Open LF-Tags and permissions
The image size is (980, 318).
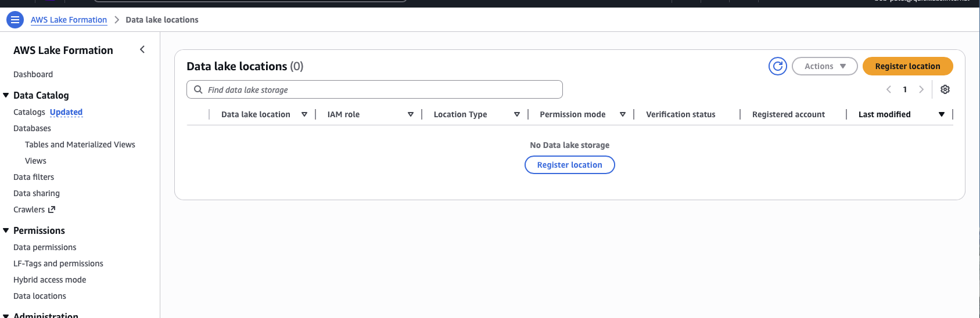[58, 263]
